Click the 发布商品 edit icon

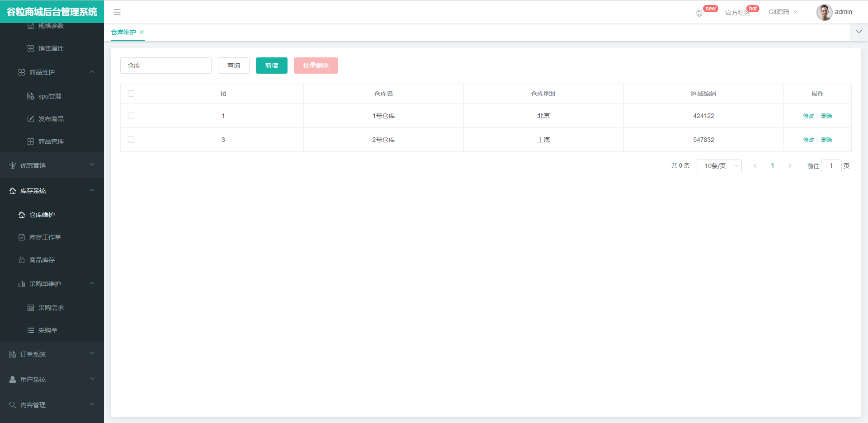31,119
